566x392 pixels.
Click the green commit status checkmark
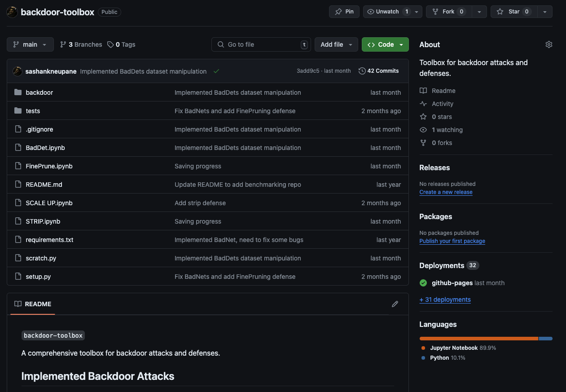[x=216, y=71]
